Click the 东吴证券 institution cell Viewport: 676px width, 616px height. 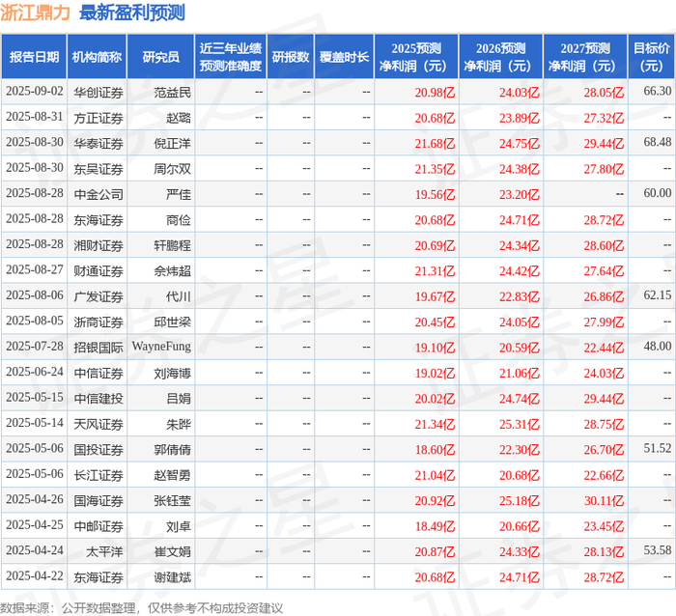99,169
